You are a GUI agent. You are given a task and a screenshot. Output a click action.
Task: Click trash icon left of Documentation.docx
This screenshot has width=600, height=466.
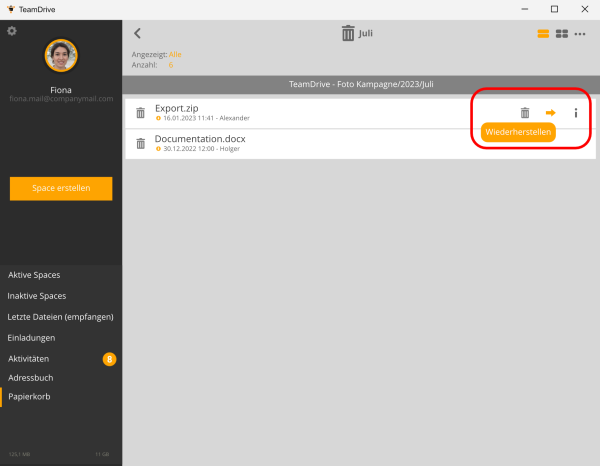141,143
